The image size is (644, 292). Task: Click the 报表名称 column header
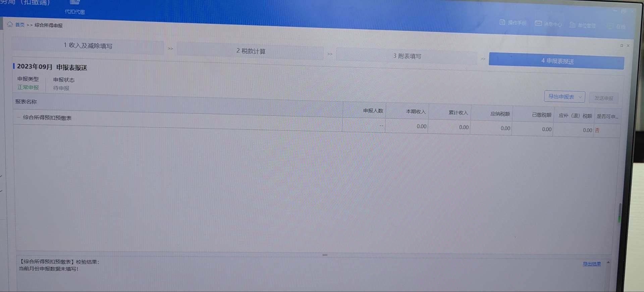coord(26,102)
